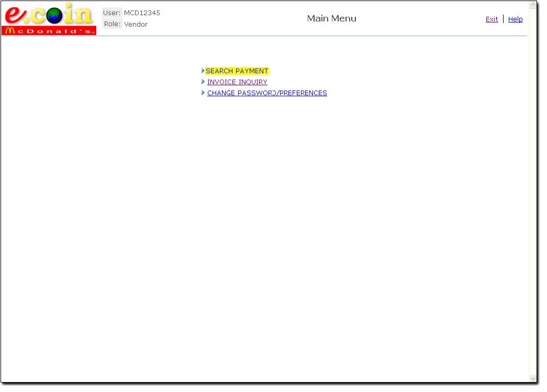Click the scrollbar up arrow
This screenshot has width=547, height=392.
click(x=533, y=5)
